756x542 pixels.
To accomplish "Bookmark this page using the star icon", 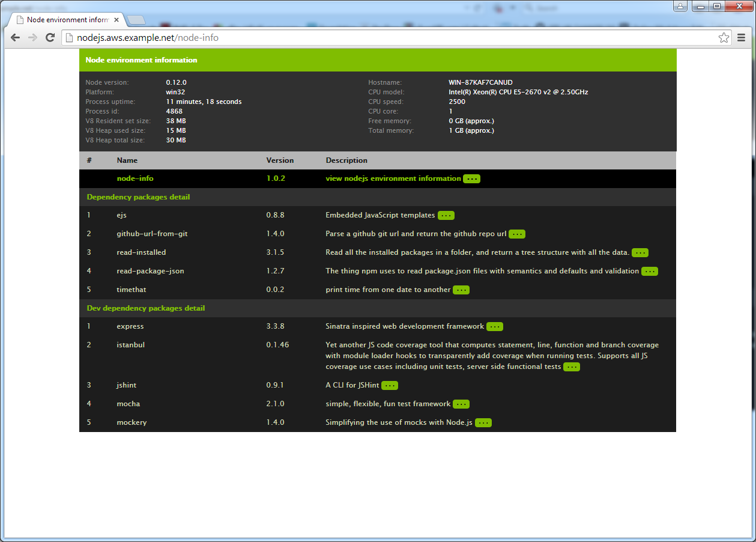I will click(x=724, y=38).
